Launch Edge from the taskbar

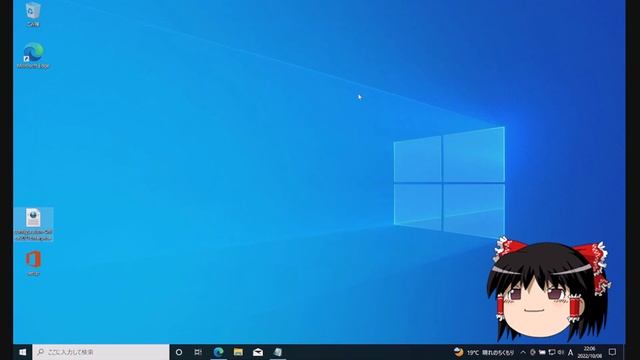pos(218,352)
